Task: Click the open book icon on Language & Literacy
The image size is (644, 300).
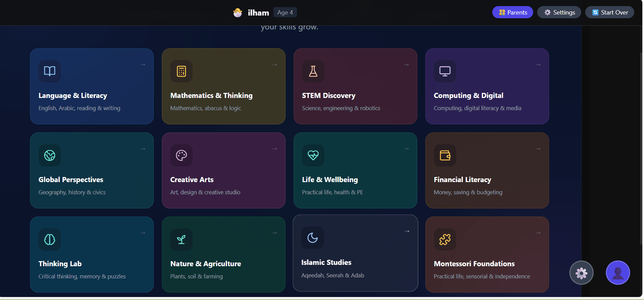Action: tap(50, 71)
